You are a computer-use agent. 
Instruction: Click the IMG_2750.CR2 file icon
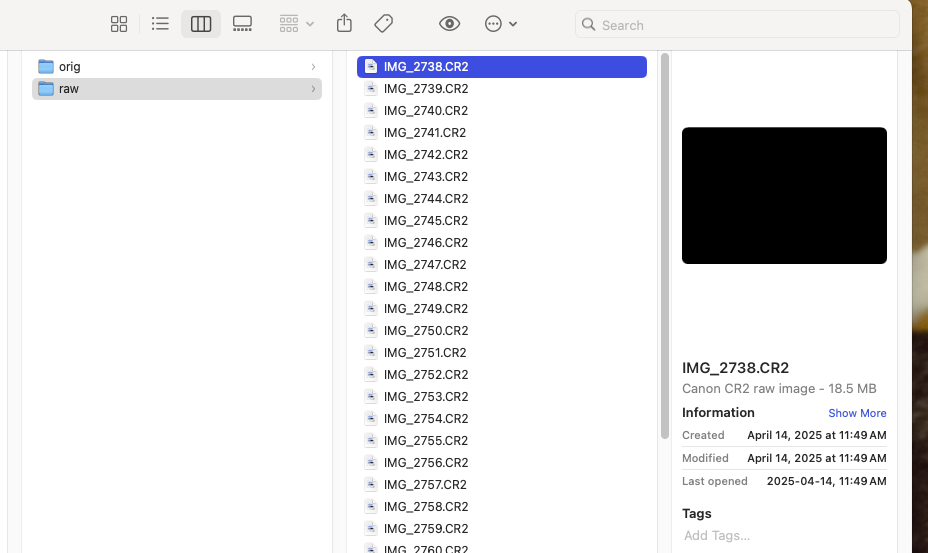370,330
